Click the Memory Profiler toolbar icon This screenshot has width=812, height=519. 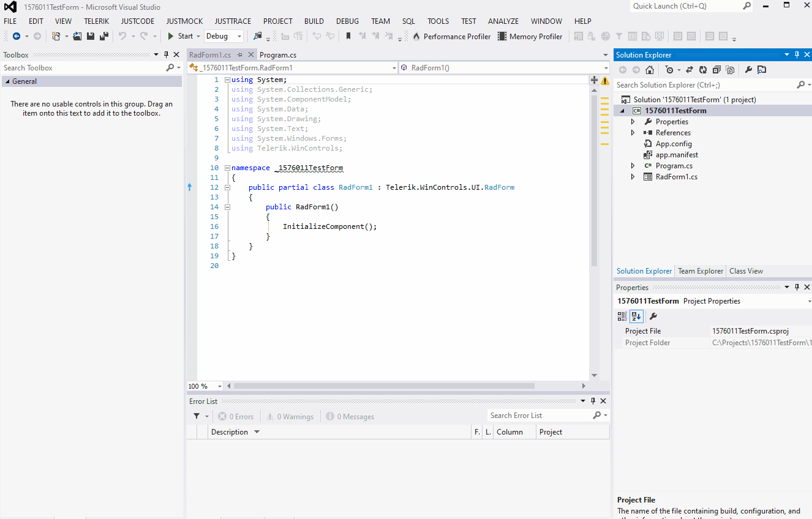502,36
